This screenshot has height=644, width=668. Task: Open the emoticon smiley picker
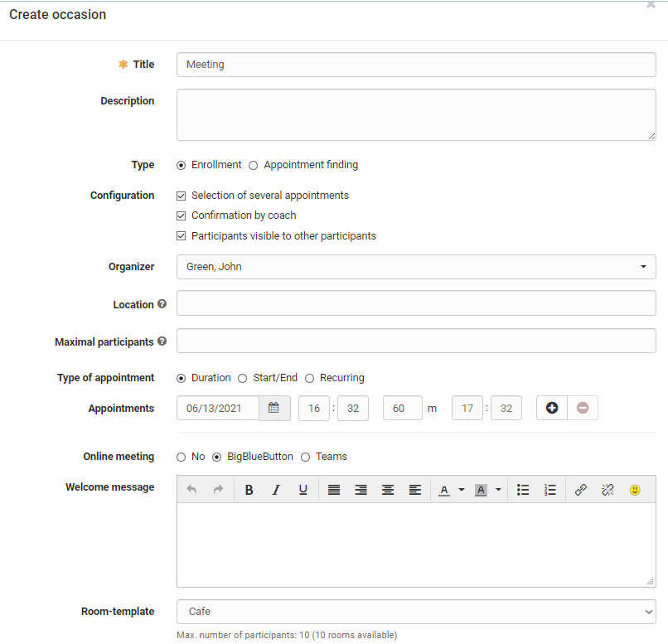pyautogui.click(x=635, y=490)
